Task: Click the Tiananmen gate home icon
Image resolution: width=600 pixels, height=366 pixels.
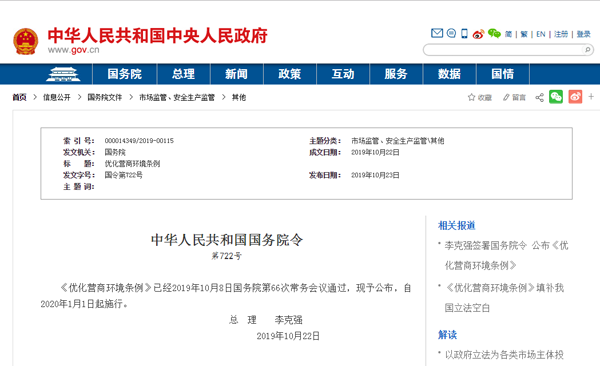Action: pos(63,74)
